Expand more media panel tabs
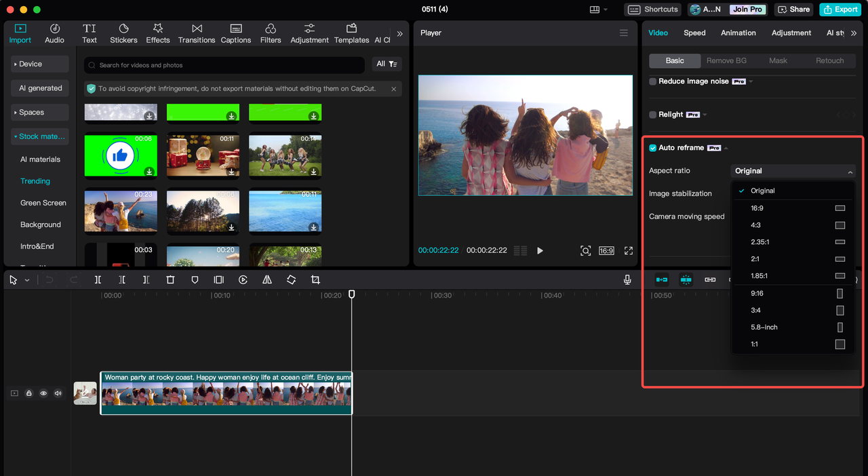 399,33
